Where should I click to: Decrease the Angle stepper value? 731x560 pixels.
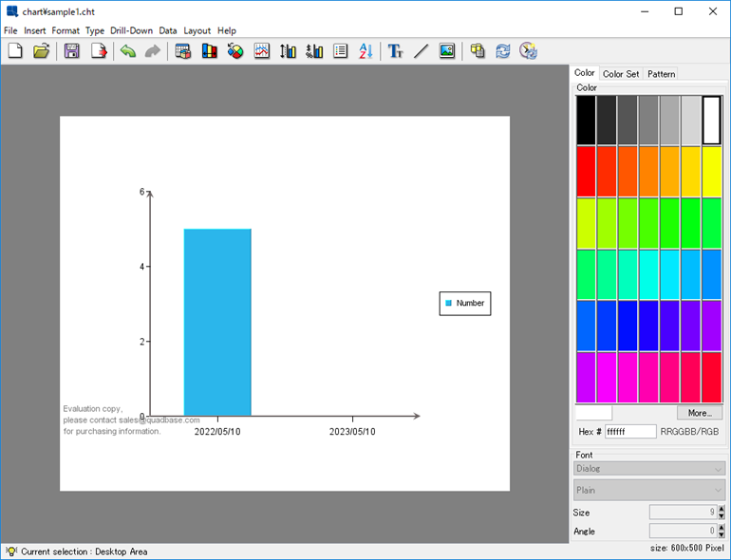721,534
